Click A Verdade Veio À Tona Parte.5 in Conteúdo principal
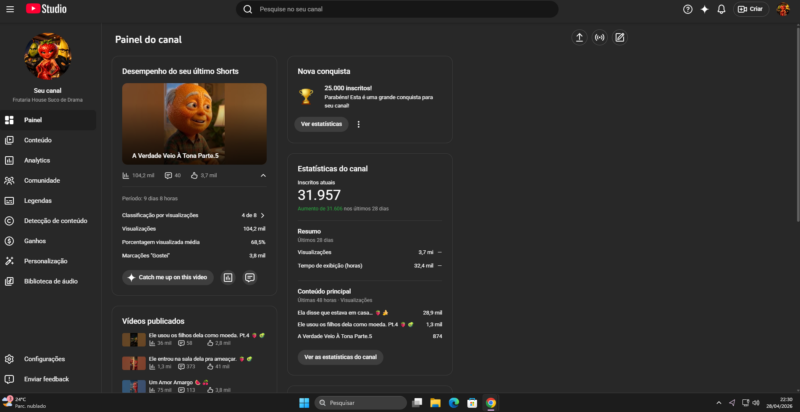Screen dimensions: 800x412 370,337
